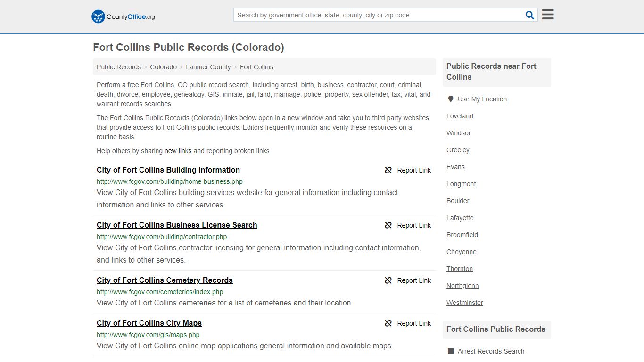Open Lafayette public records
The height and width of the screenshot is (362, 644).
pyautogui.click(x=460, y=218)
